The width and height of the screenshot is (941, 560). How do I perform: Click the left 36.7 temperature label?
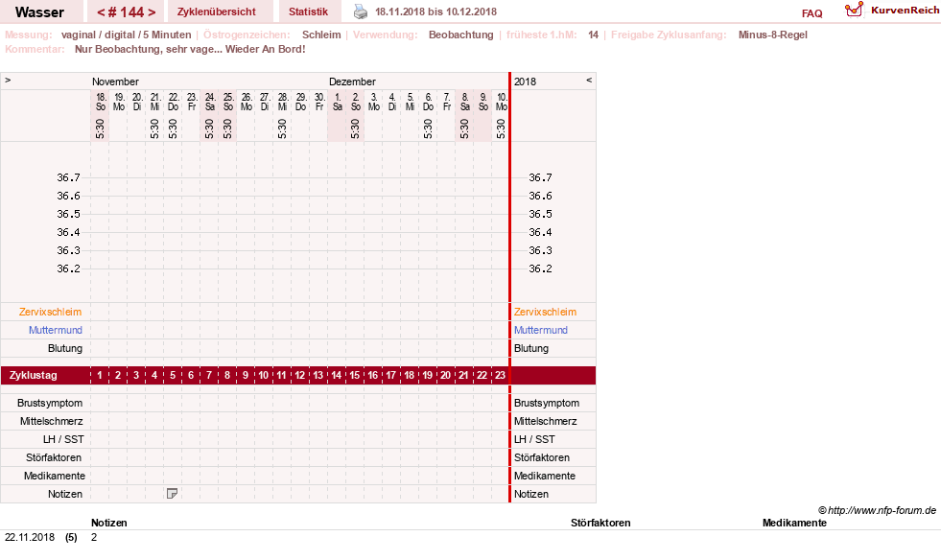pos(68,177)
